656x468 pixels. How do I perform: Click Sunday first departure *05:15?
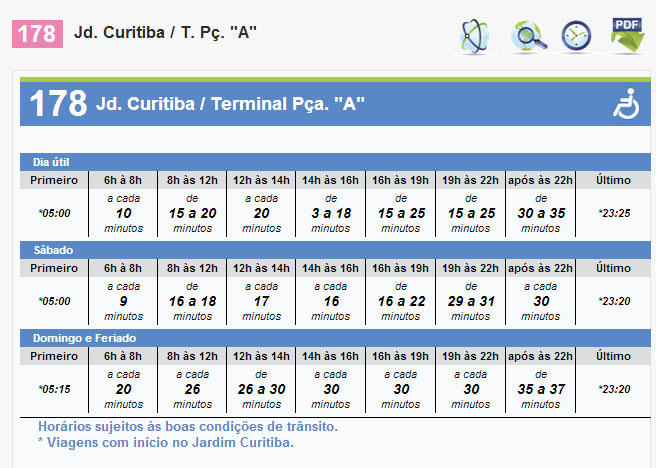coord(54,389)
